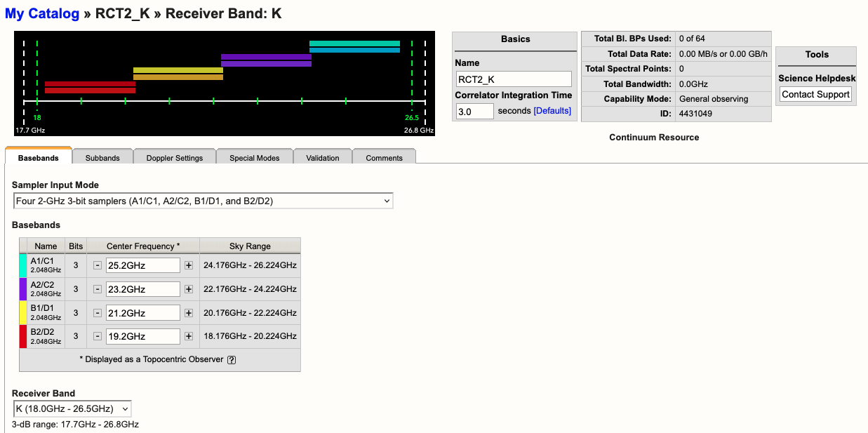Switch to the Doppler Settings tab

174,156
